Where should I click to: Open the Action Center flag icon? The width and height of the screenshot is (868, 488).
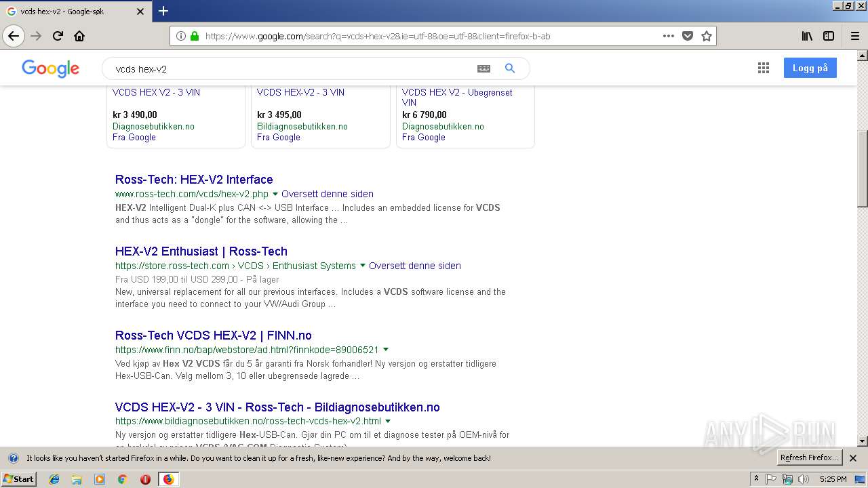(x=771, y=479)
